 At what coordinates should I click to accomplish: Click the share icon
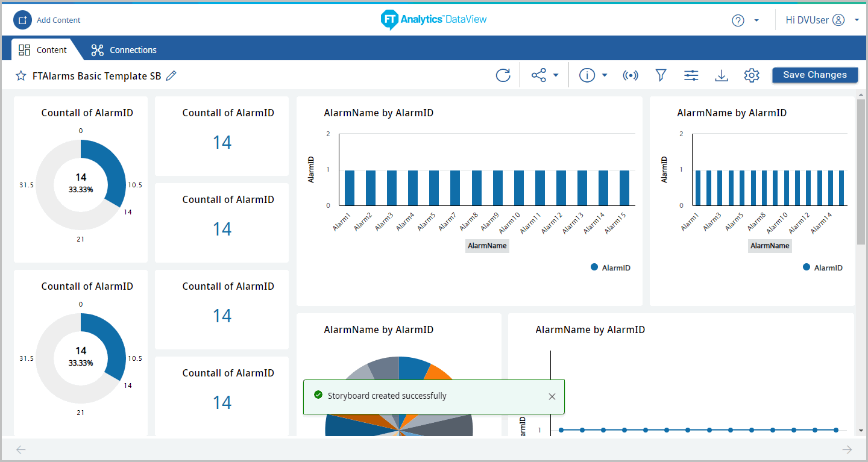538,75
